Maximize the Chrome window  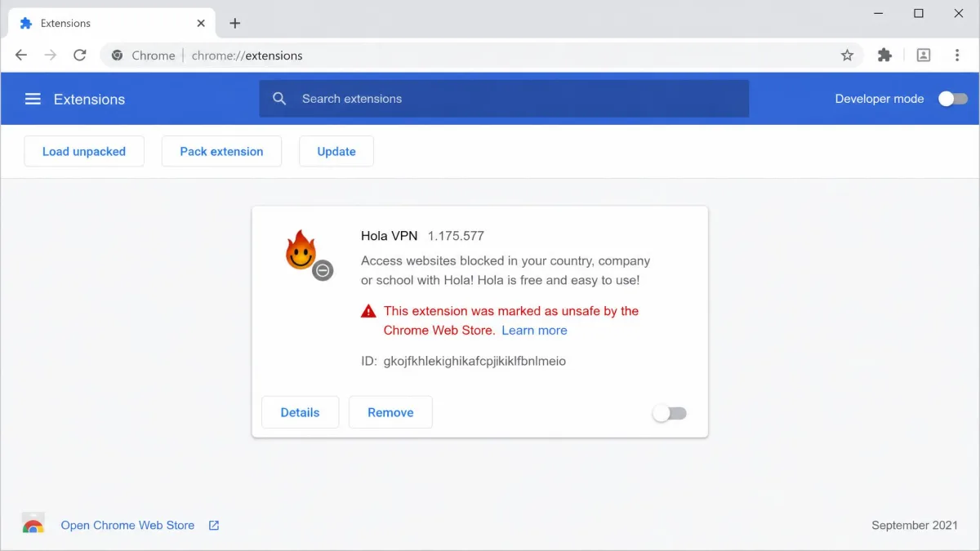(919, 13)
